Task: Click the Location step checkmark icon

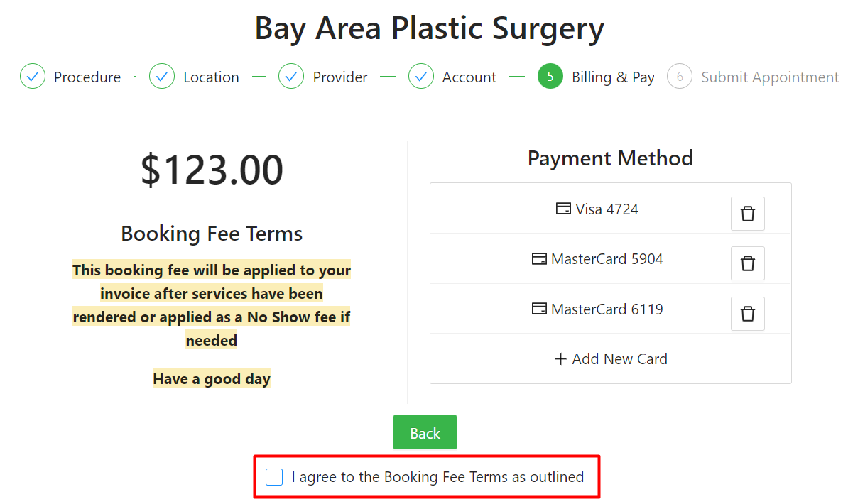Action: click(x=162, y=76)
